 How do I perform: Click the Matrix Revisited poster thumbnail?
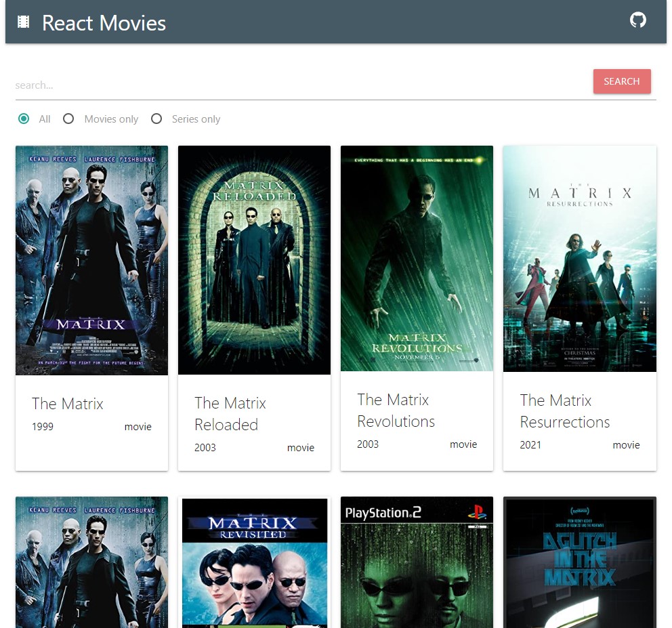(x=254, y=562)
